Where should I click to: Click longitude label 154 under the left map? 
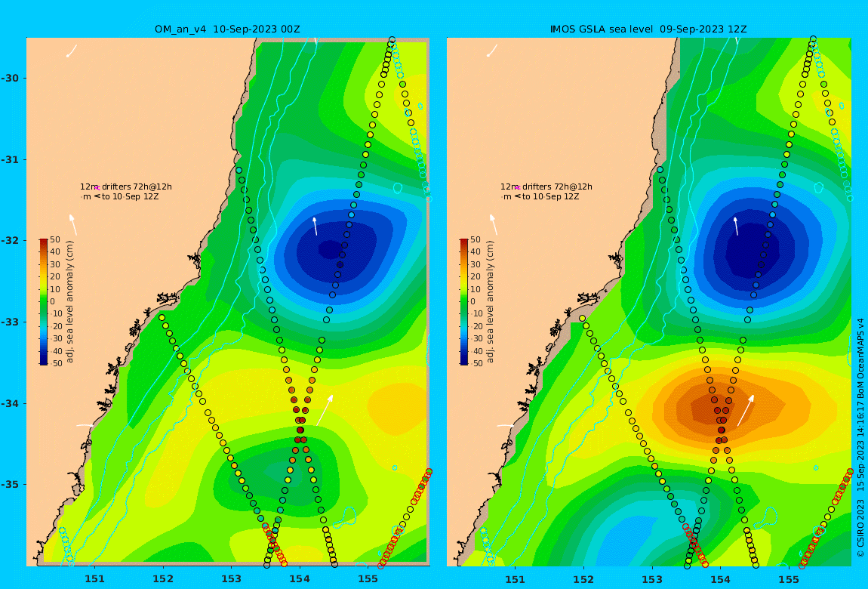(300, 579)
